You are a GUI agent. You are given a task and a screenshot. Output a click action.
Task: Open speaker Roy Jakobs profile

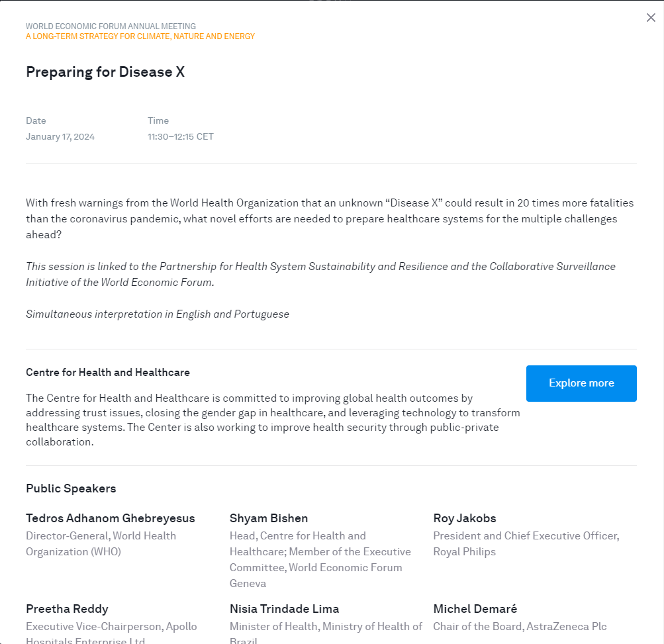[464, 518]
